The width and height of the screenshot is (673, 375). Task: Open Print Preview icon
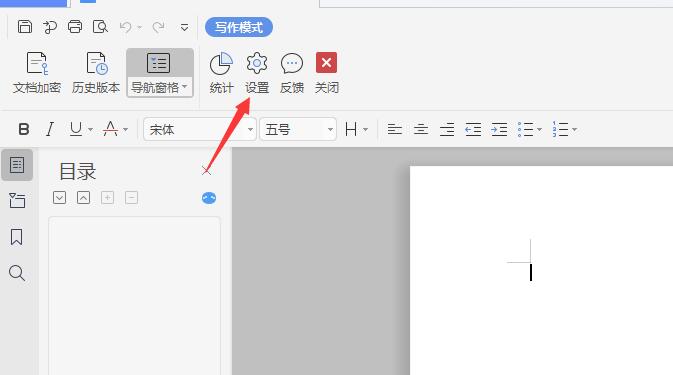coord(100,27)
